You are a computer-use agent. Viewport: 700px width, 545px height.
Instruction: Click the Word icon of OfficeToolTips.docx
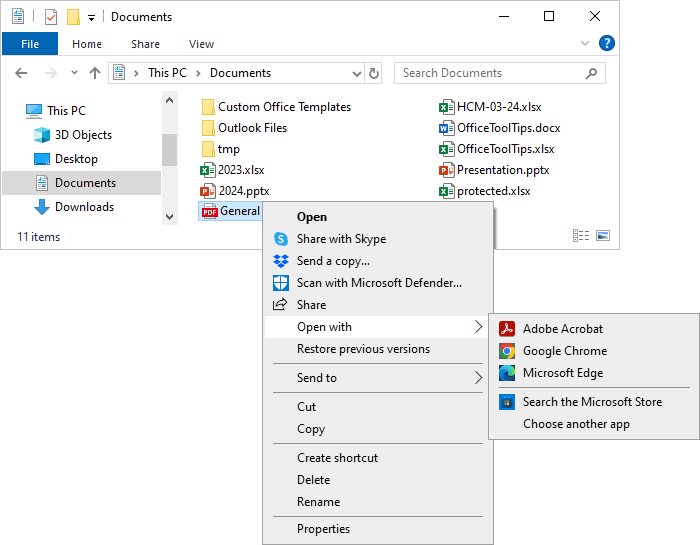click(447, 128)
